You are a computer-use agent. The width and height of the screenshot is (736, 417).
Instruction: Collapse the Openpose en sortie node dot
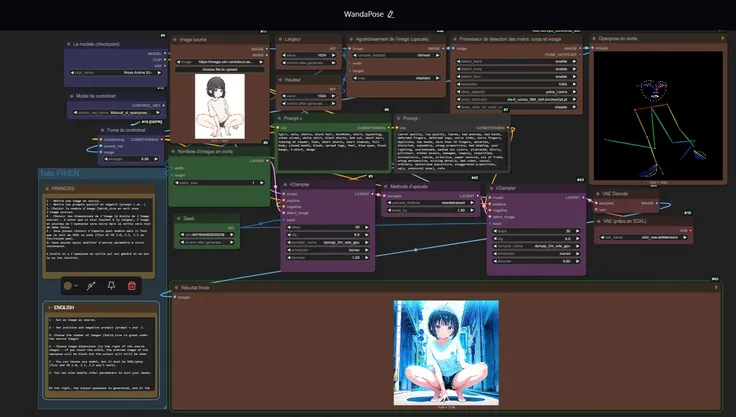tap(594, 39)
